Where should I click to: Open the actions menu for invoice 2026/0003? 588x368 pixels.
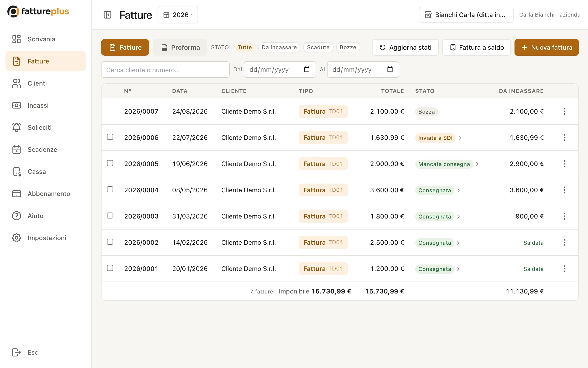coord(564,216)
